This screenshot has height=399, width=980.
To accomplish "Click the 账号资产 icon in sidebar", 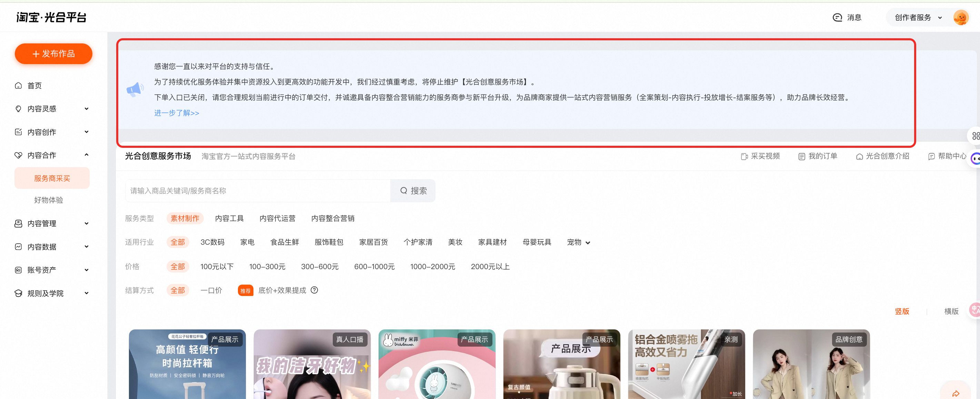I will [18, 270].
